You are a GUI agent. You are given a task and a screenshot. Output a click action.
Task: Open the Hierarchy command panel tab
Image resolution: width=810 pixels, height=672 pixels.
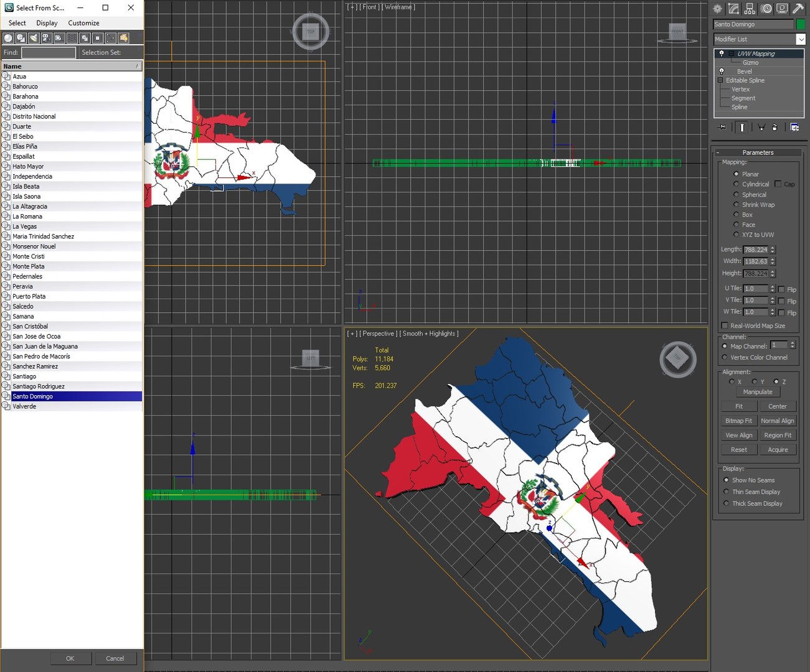(x=750, y=8)
